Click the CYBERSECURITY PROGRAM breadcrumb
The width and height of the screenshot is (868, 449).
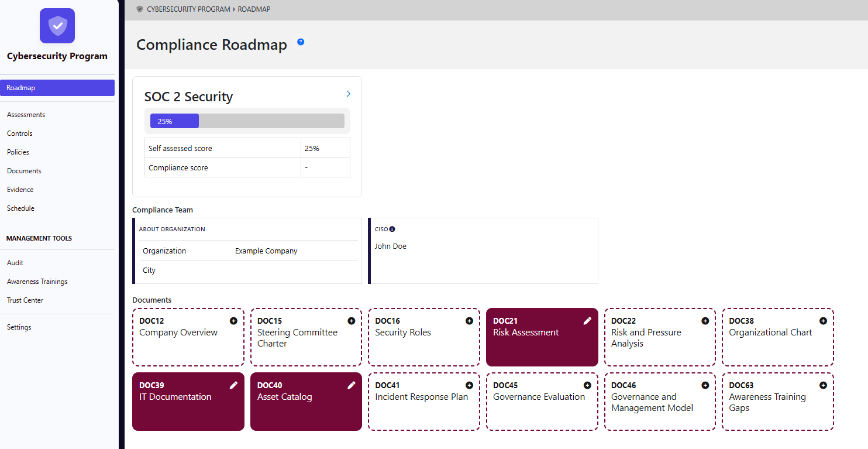coord(187,9)
